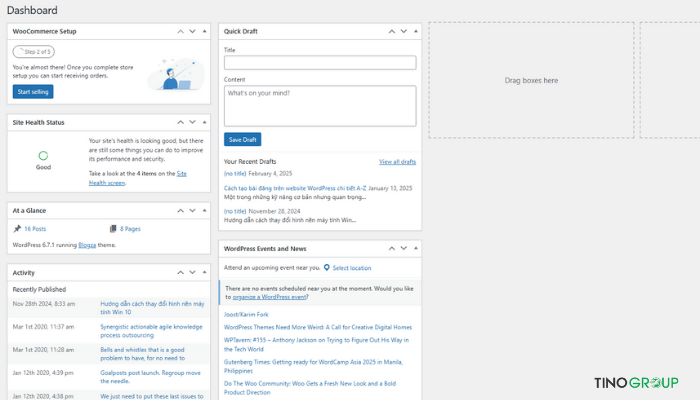Move WooCommerce Setup widget down
The height and width of the screenshot is (400, 700).
coord(192,31)
